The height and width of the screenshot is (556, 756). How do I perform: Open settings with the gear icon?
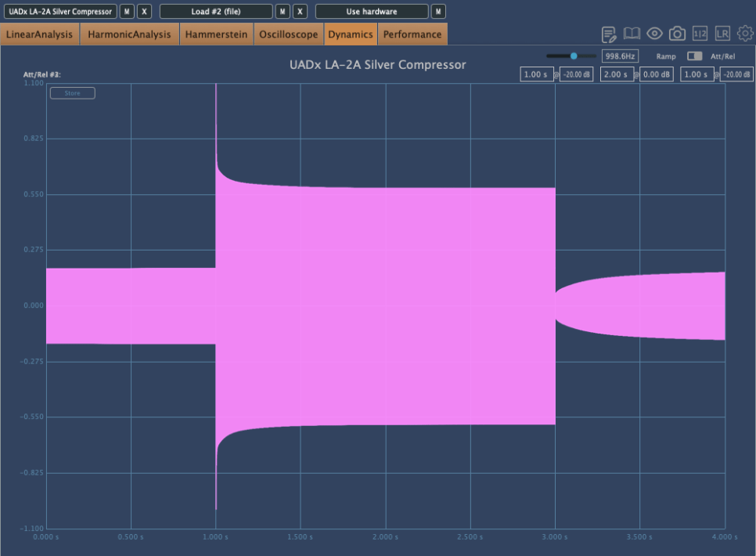pos(745,34)
